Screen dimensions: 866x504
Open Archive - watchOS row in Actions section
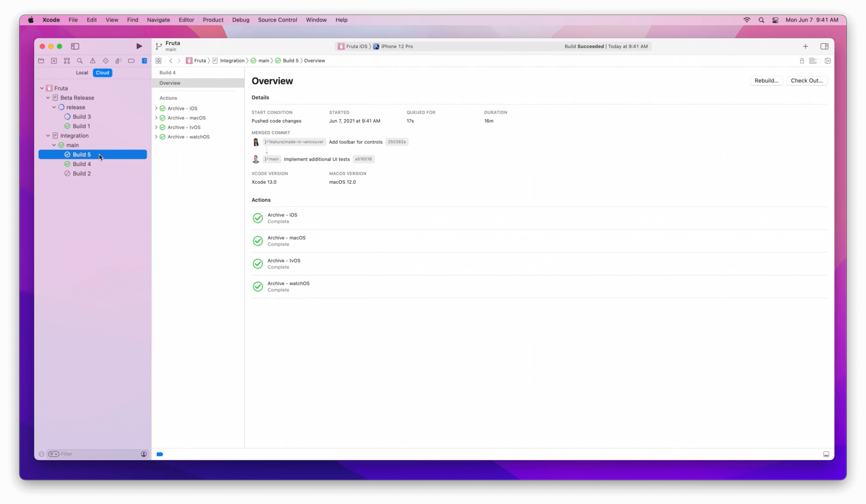tap(539, 286)
